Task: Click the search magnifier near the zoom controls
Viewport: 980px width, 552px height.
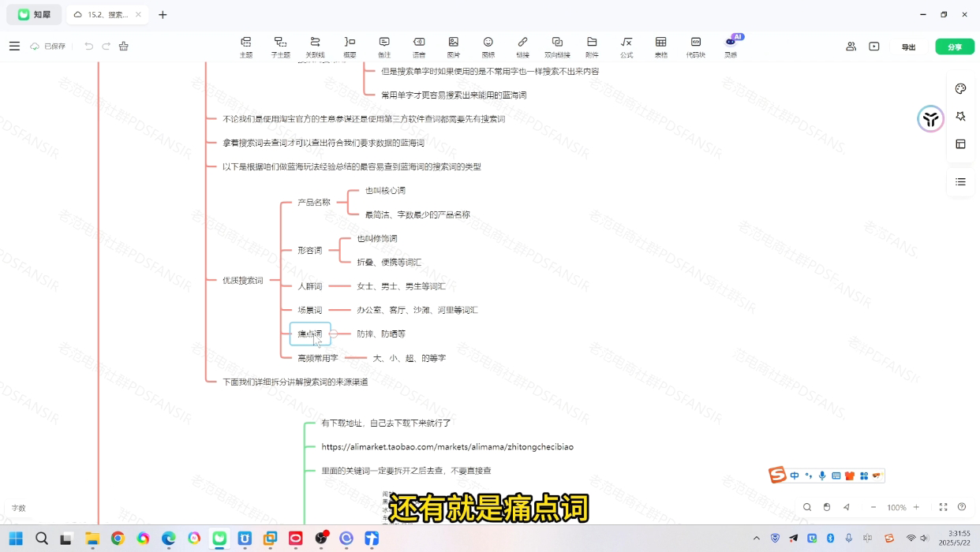Action: click(x=807, y=507)
